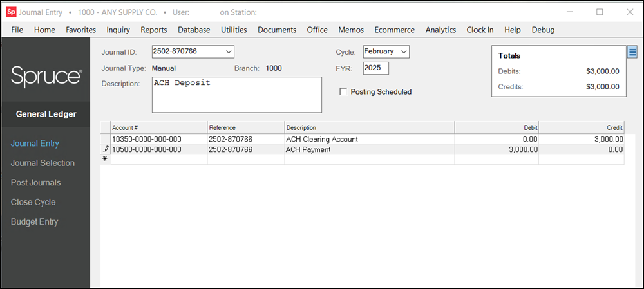The width and height of the screenshot is (644, 289).
Task: Open the Analytics menu
Action: pyautogui.click(x=440, y=30)
